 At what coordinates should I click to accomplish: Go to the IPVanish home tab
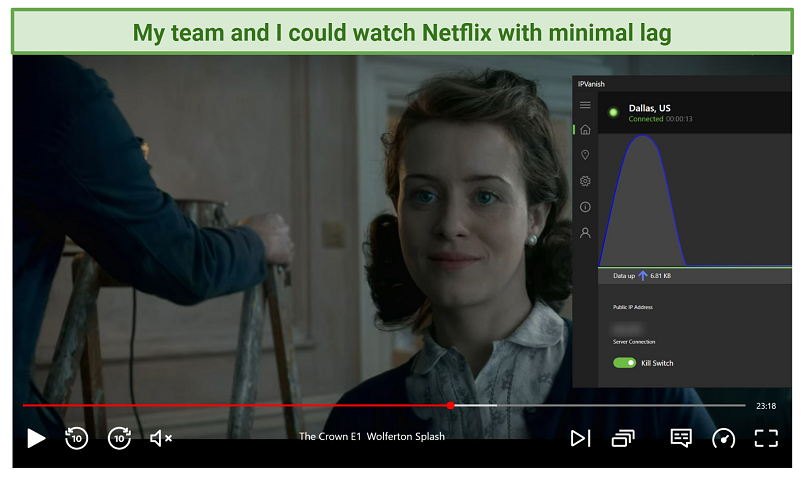point(585,130)
